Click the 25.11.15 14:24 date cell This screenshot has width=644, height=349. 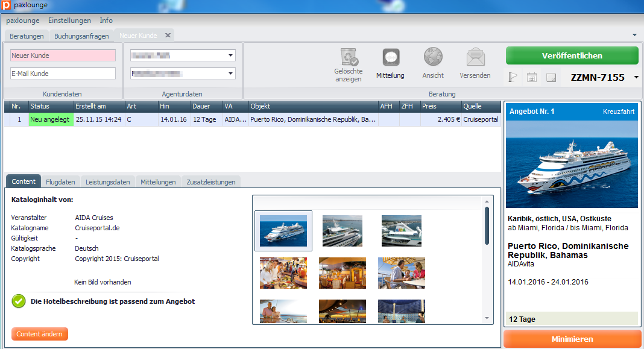click(99, 119)
